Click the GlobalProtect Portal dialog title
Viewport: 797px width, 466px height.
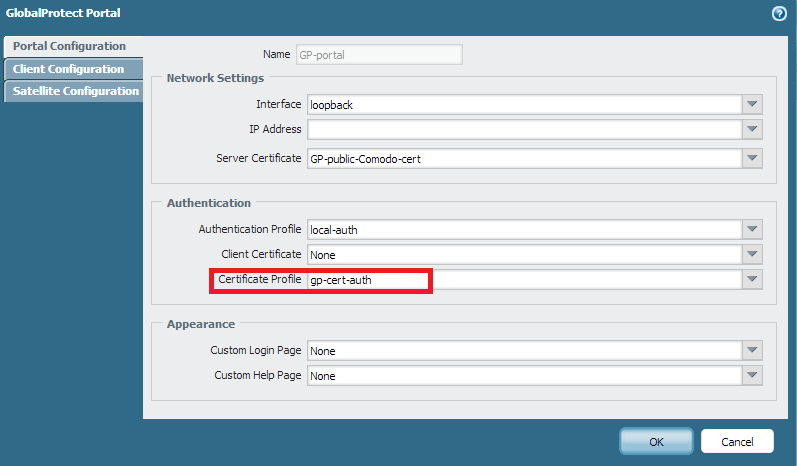pos(63,13)
